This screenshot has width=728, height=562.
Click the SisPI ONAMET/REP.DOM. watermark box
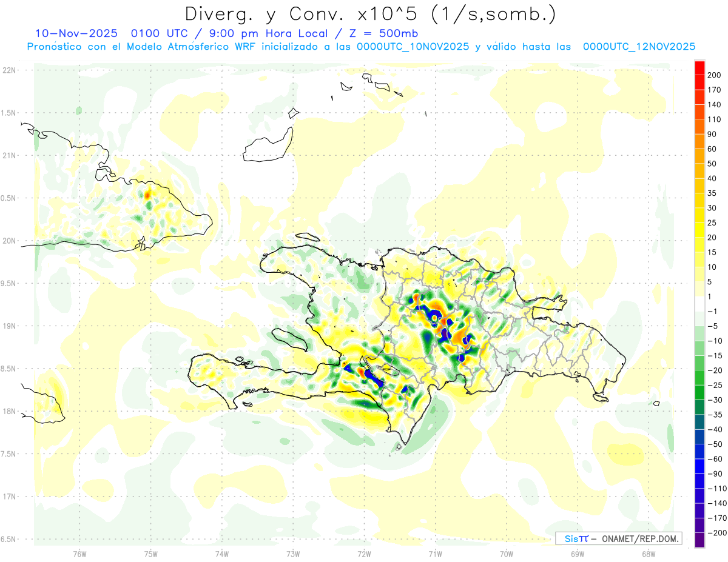(619, 538)
